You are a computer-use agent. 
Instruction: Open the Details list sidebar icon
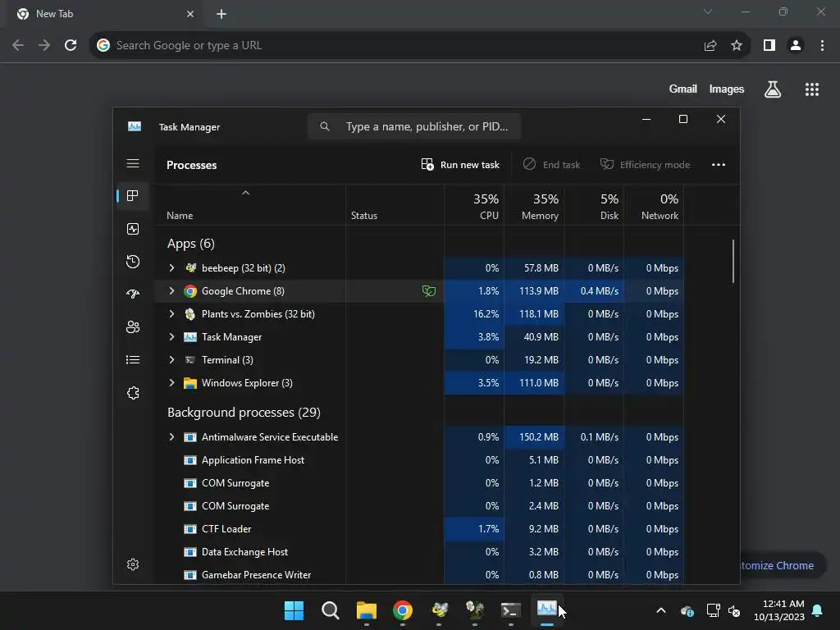tap(133, 359)
